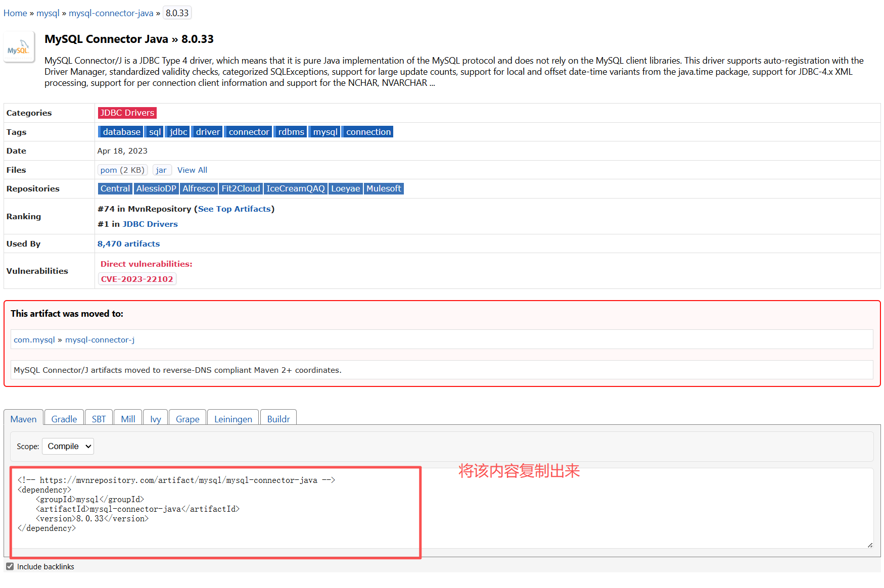Click the 8.0.33 version breadcrumb

(x=177, y=13)
